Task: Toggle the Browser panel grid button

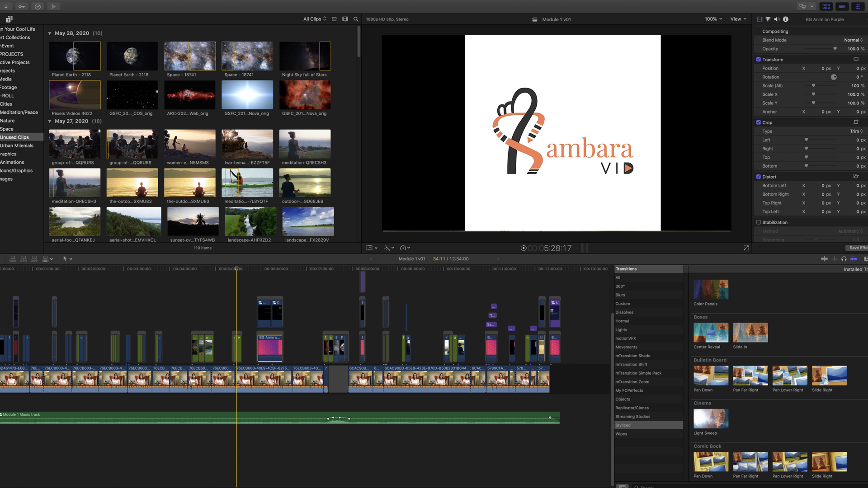Action: click(x=826, y=6)
